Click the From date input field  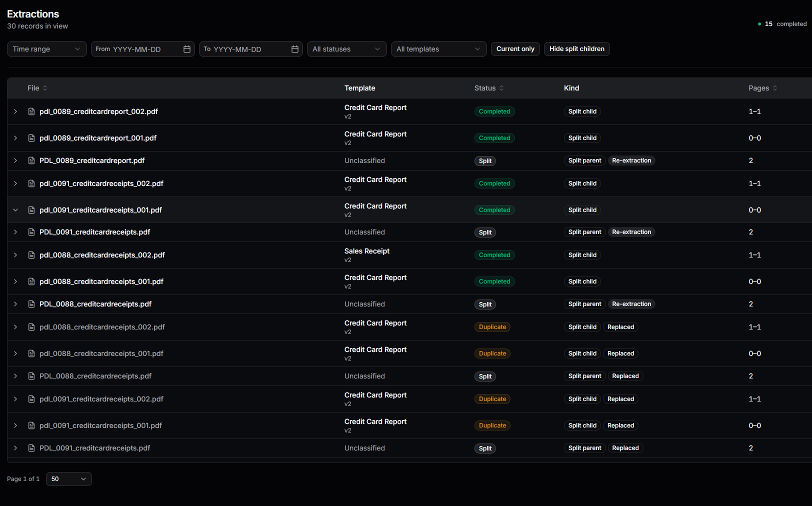[x=143, y=49]
